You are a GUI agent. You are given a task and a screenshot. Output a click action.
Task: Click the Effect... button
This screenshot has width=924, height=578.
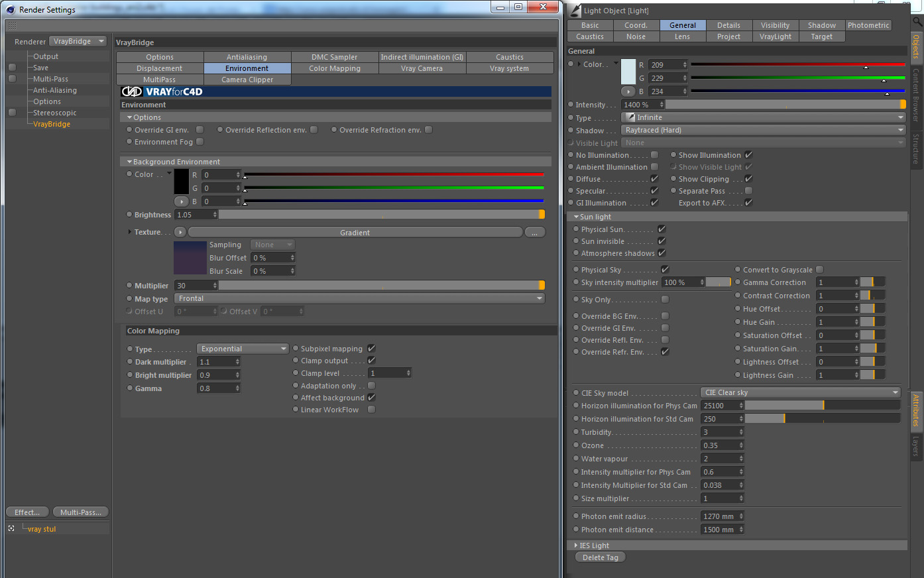tap(27, 512)
